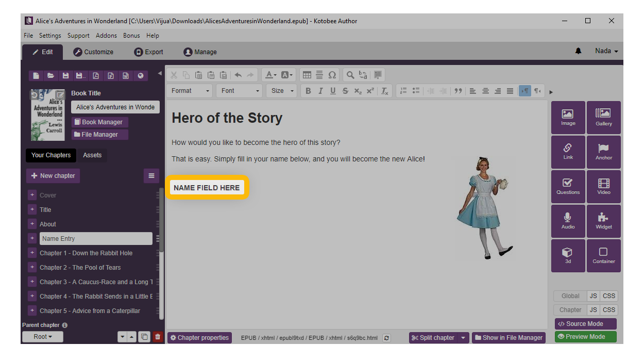644x361 pixels.
Task: Click the Anchor flag icon
Action: (603, 149)
